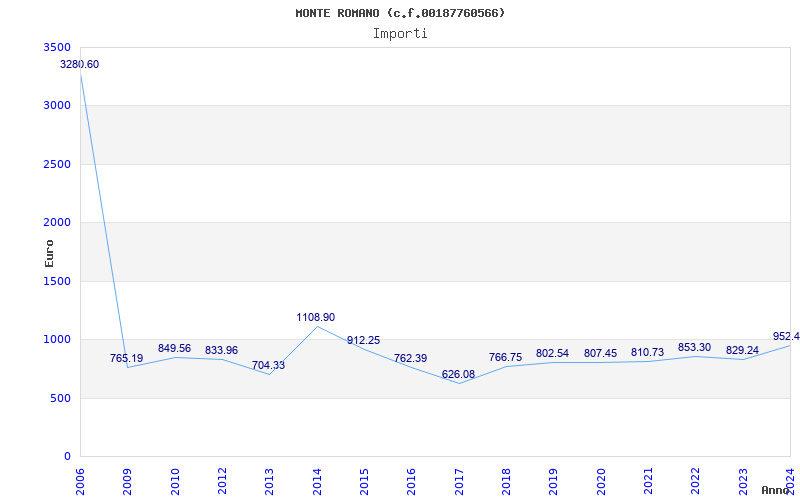Click the 2019 x-axis year label
Viewport: 800px width, 500px height.
[554, 482]
